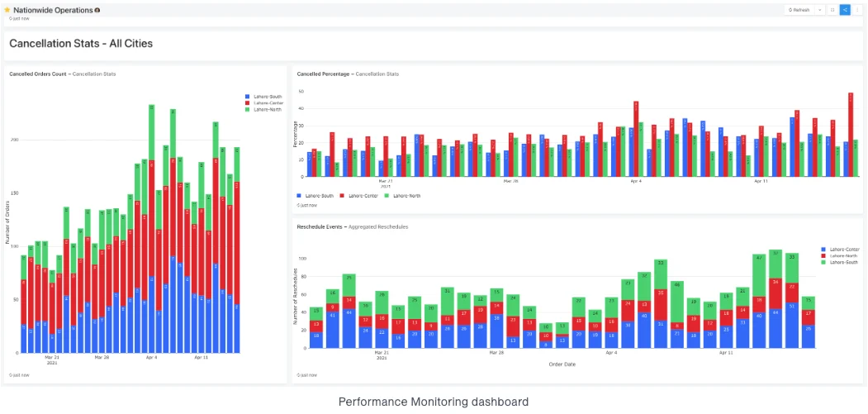Viewport: 868px width, 414px height.
Task: Click the yellow favorite star icon
Action: click(7, 10)
